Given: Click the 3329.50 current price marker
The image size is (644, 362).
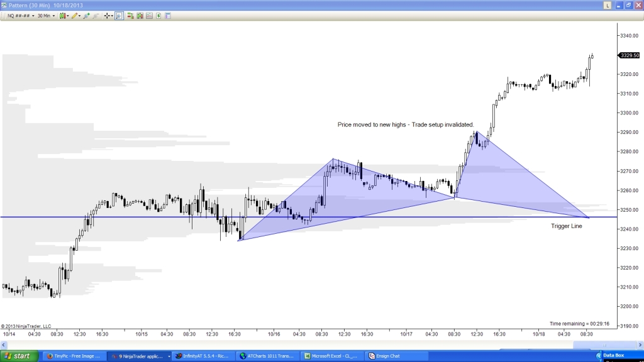Looking at the screenshot, I should [x=629, y=55].
